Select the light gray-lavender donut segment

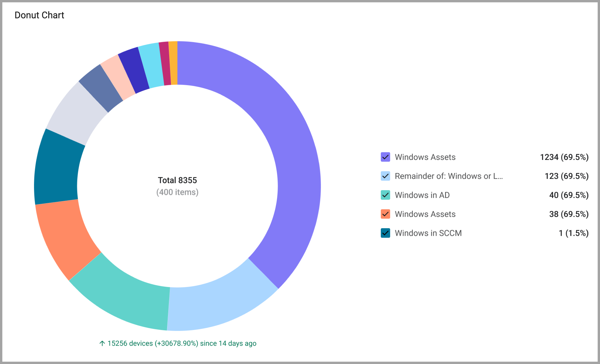pyautogui.click(x=77, y=115)
